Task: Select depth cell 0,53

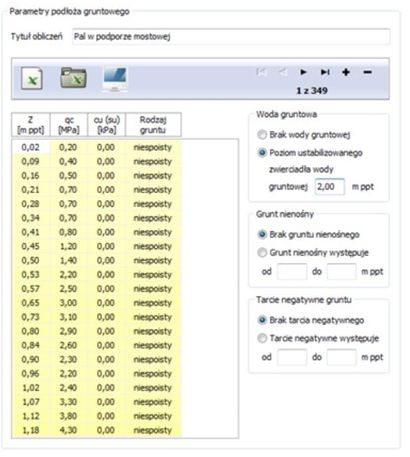Action: point(30,275)
